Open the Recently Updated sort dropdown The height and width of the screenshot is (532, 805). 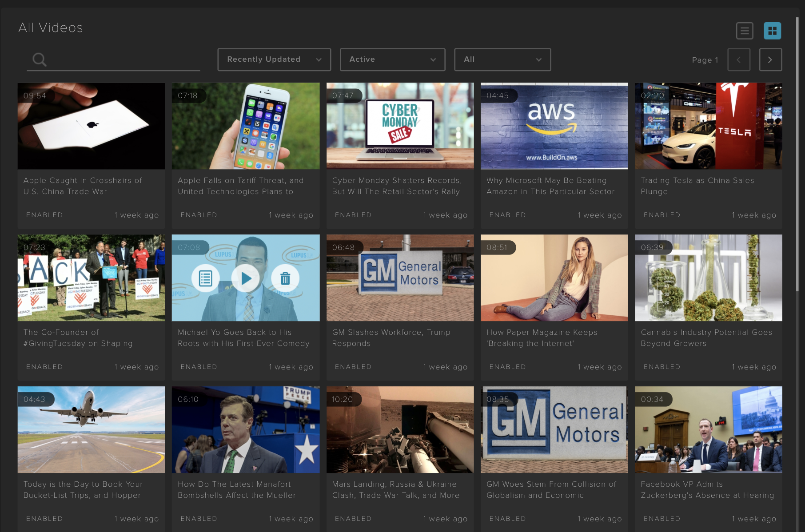(x=274, y=60)
